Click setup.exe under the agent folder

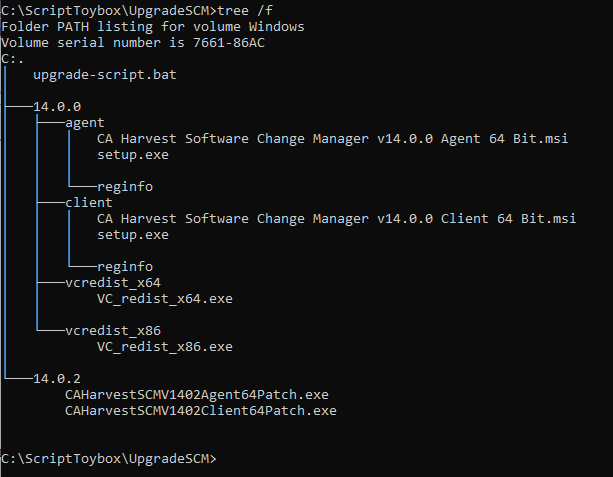point(133,155)
